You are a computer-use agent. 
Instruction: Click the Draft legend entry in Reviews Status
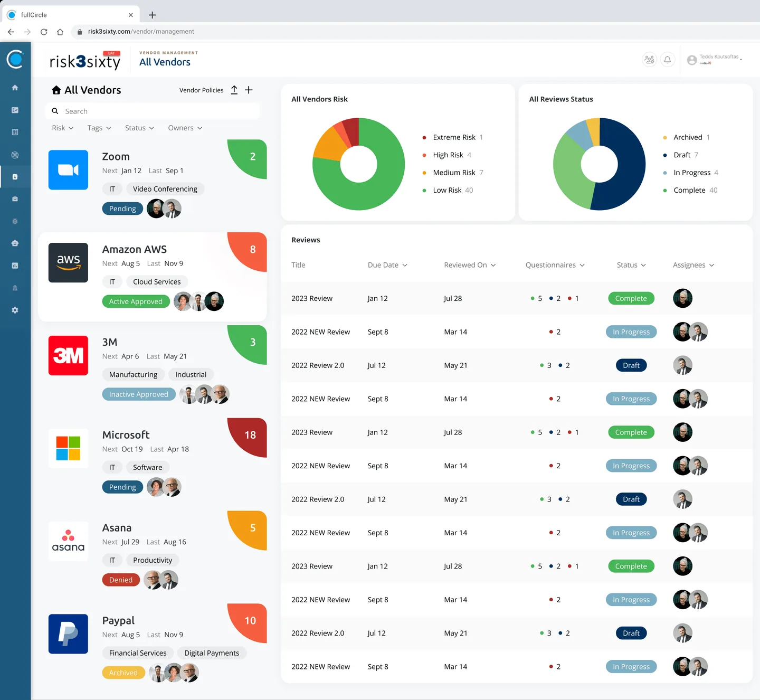pos(681,155)
